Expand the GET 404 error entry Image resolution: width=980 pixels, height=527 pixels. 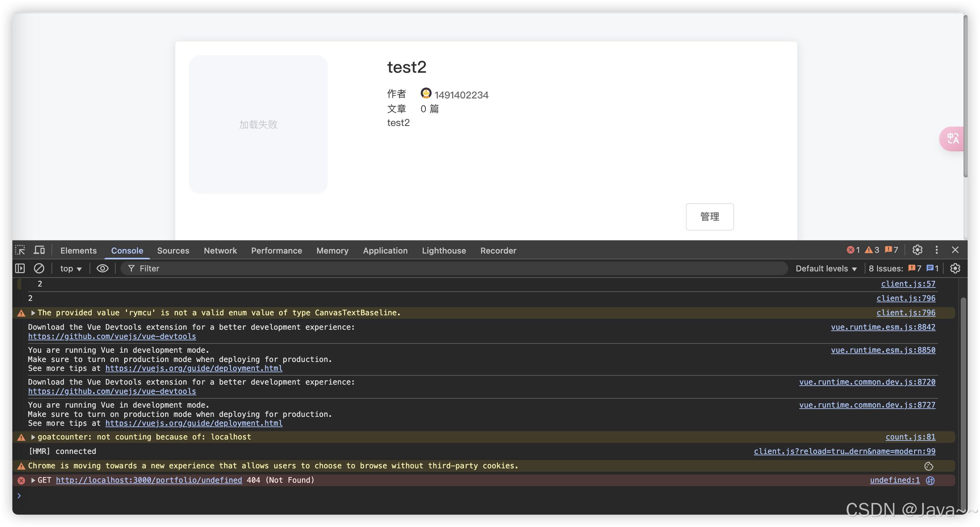[x=33, y=480]
